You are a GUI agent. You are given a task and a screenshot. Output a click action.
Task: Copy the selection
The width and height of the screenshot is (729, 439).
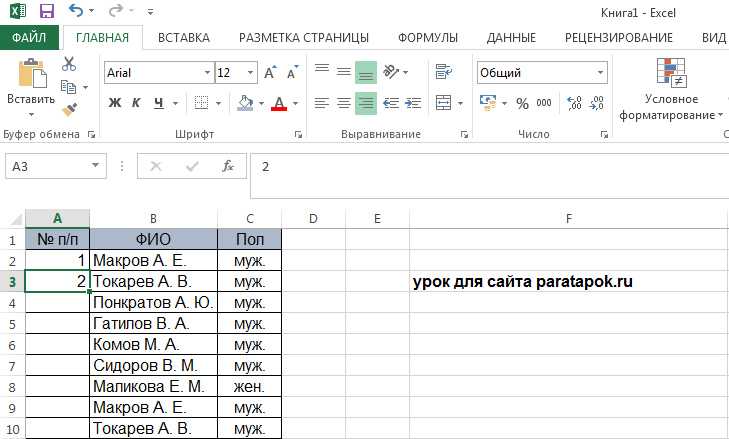[68, 86]
